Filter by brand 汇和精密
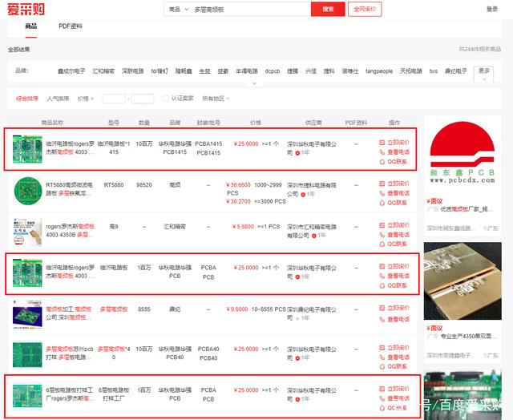This screenshot has width=513, height=420. 103,71
